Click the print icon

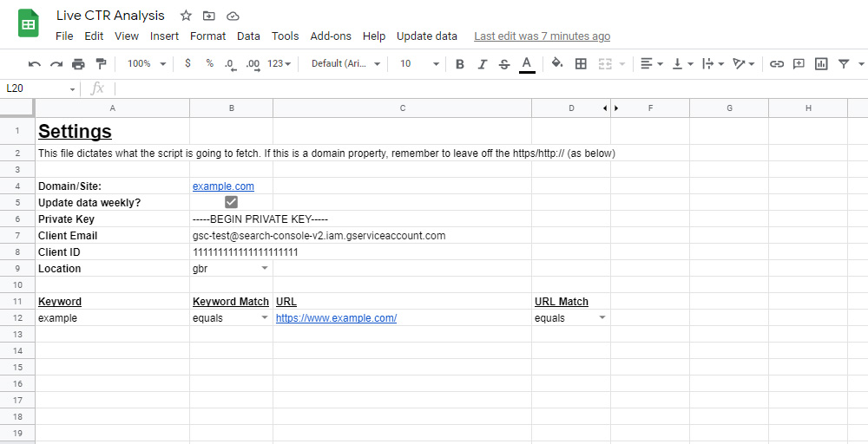78,63
